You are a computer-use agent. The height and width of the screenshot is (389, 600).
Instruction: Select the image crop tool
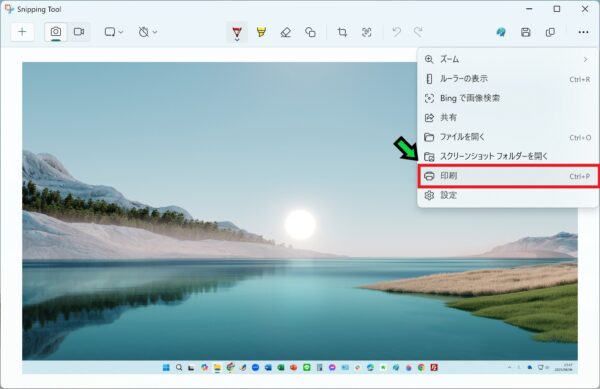[x=342, y=33]
